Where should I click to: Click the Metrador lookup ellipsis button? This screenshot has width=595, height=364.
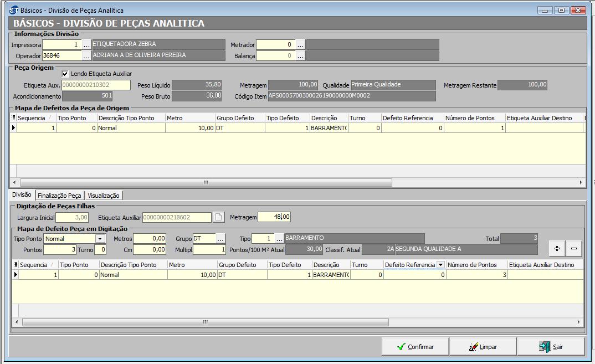[300, 45]
